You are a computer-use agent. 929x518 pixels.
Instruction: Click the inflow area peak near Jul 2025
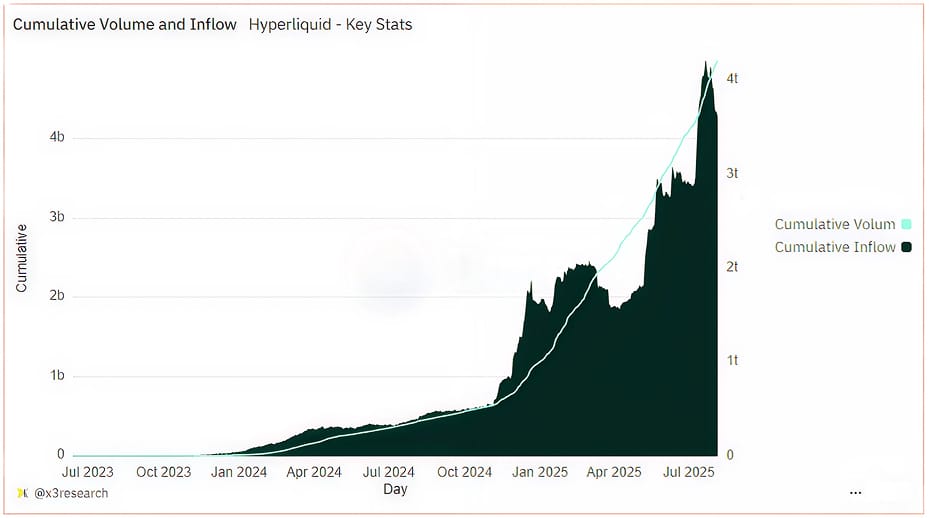coord(706,63)
